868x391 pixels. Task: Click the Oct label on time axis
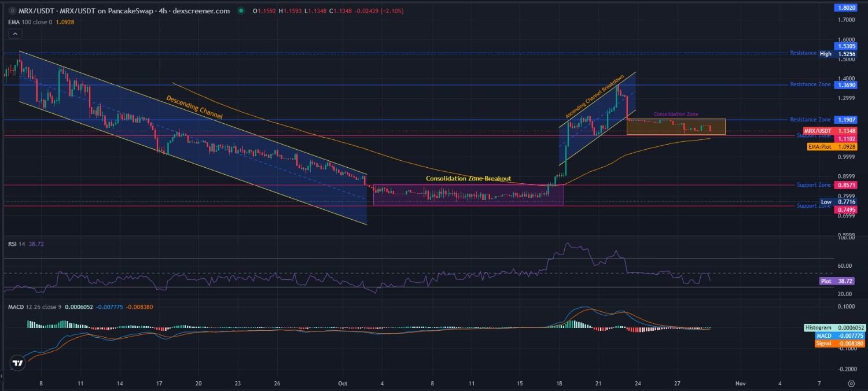[343, 383]
